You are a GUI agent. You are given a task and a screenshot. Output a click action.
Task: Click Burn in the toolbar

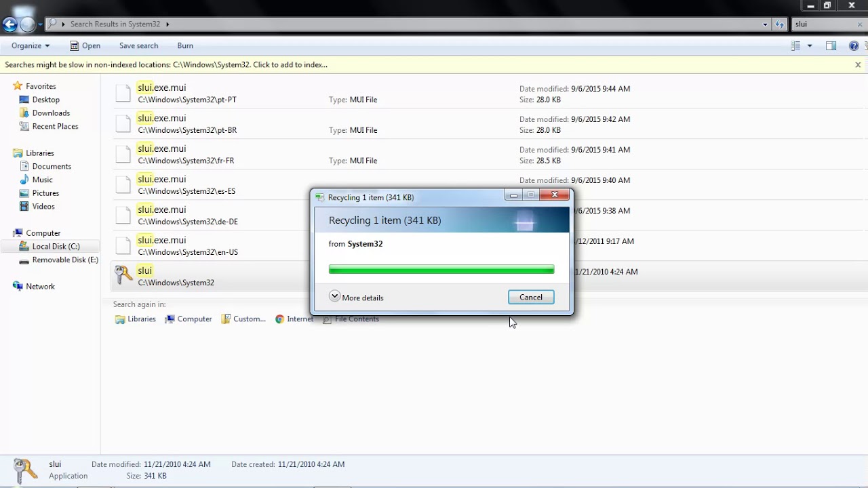point(185,45)
